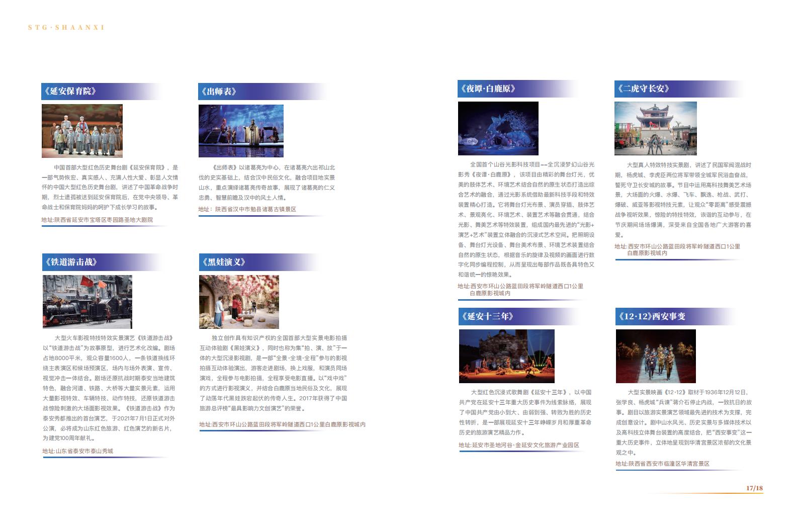
Task: Select the 二虎守长安 address line
Action: point(677,250)
